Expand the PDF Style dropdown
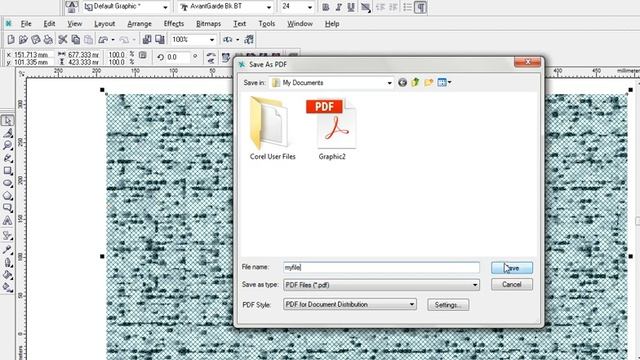 click(412, 304)
